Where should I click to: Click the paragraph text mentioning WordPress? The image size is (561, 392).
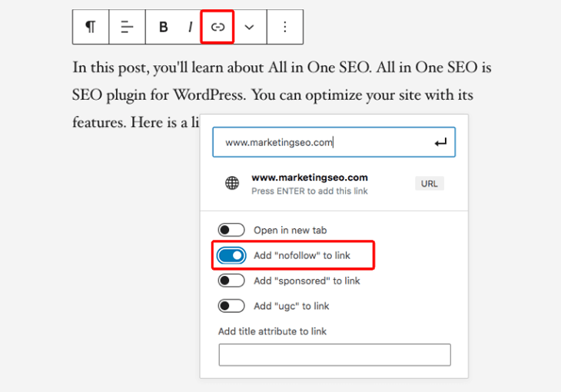(x=273, y=95)
